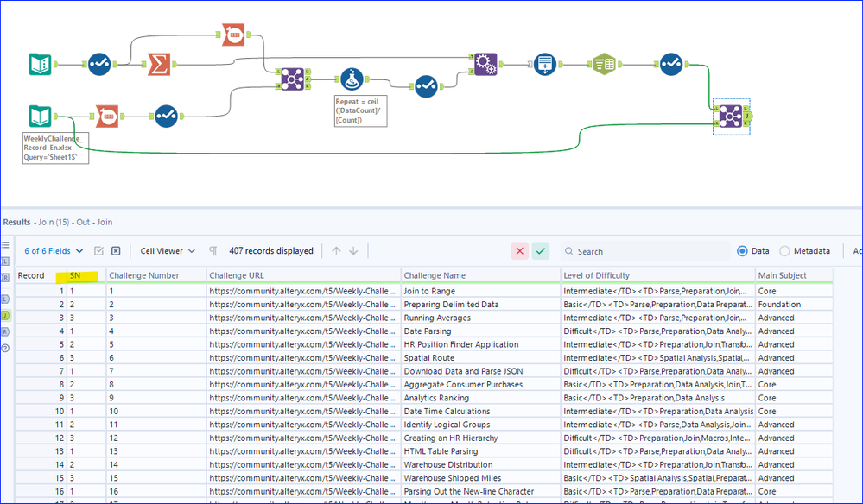The width and height of the screenshot is (863, 504).
Task: Select the top orange Record ID tool
Action: [233, 35]
